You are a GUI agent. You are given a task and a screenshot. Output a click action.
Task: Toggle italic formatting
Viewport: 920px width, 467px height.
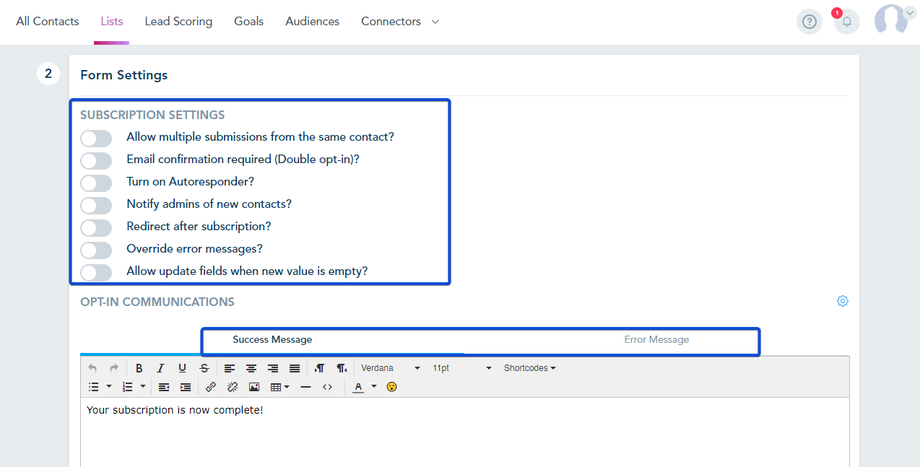tap(160, 368)
